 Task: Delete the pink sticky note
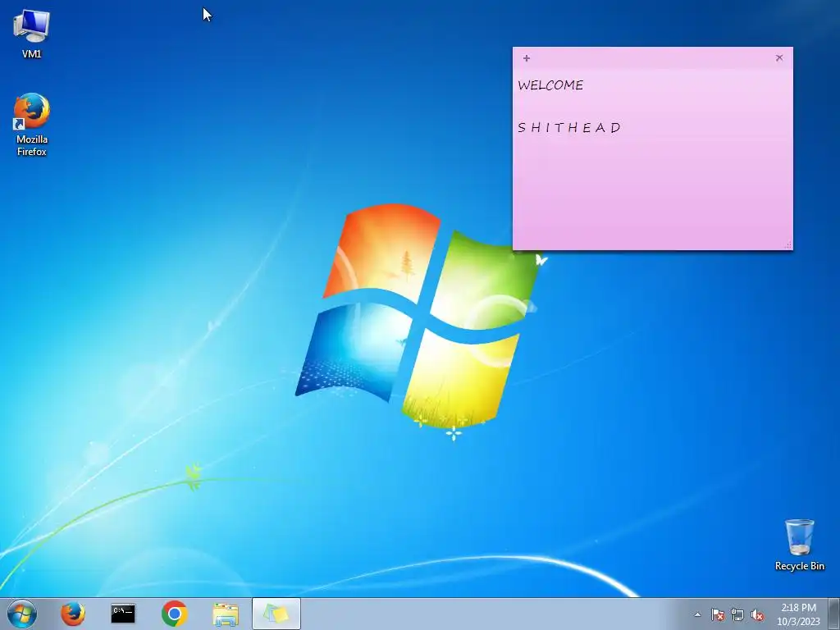pyautogui.click(x=779, y=58)
